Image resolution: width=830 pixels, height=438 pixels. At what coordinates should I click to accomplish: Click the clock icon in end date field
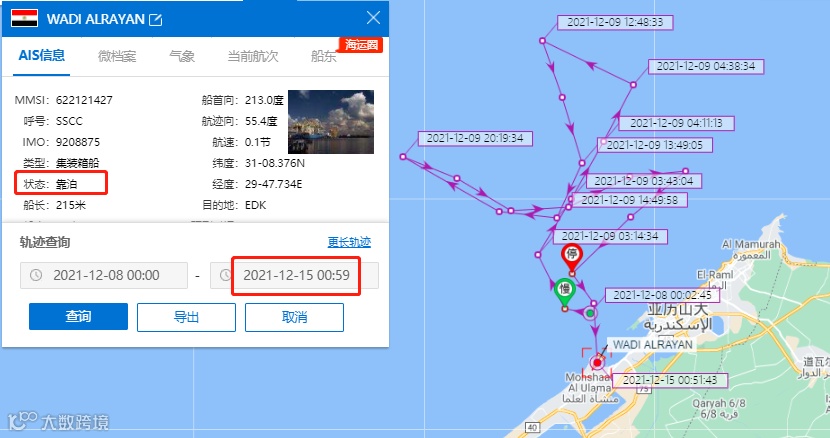pyautogui.click(x=225, y=275)
